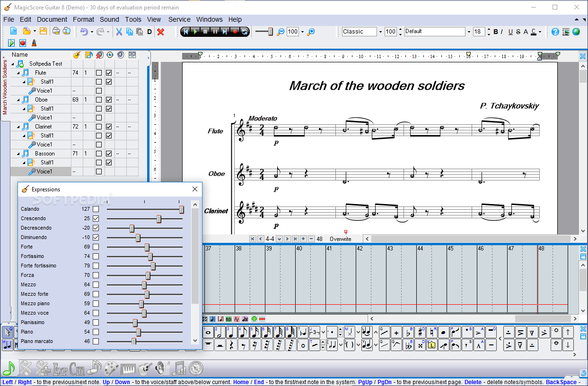Enable the Mezzo piano expression checkbox
Image resolution: width=588 pixels, height=386 pixels.
pyautogui.click(x=96, y=303)
